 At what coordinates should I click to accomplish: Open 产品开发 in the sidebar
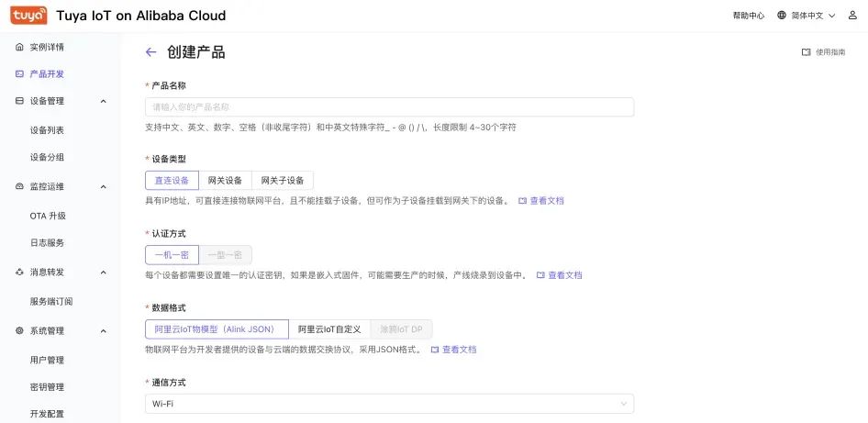[47, 73]
